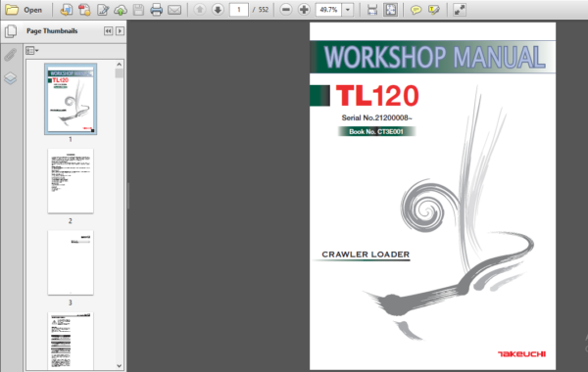Open the Page Thumbnails panel icon
Viewport: 588px width, 372px height.
11,31
